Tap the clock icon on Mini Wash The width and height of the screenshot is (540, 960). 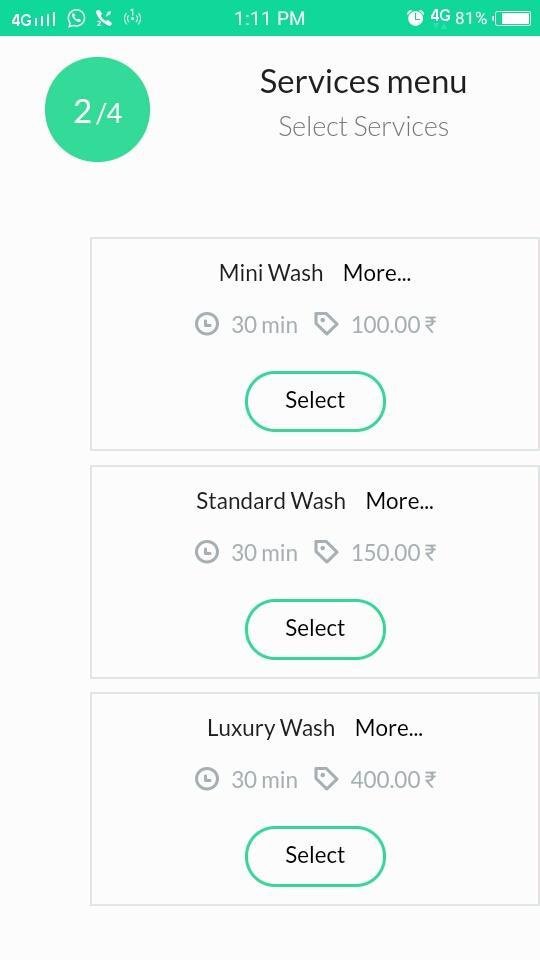[207, 324]
